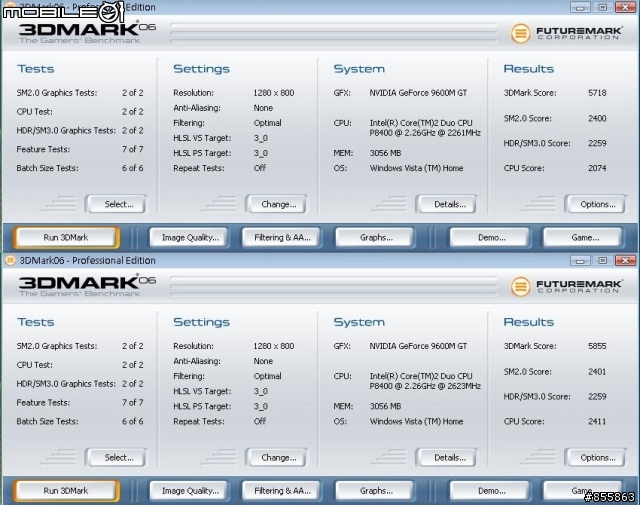Image resolution: width=640 pixels, height=505 pixels.
Task: Click SM2.0 Score value 2400
Action: click(597, 118)
